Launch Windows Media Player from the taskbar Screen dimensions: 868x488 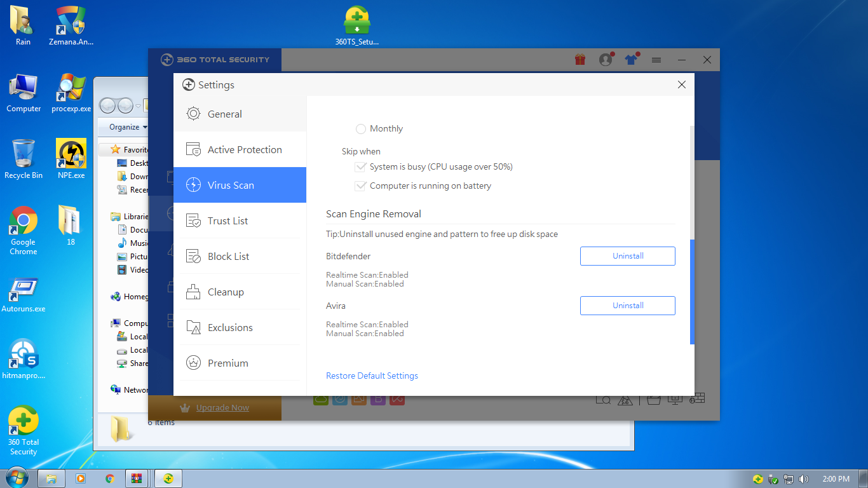point(81,478)
